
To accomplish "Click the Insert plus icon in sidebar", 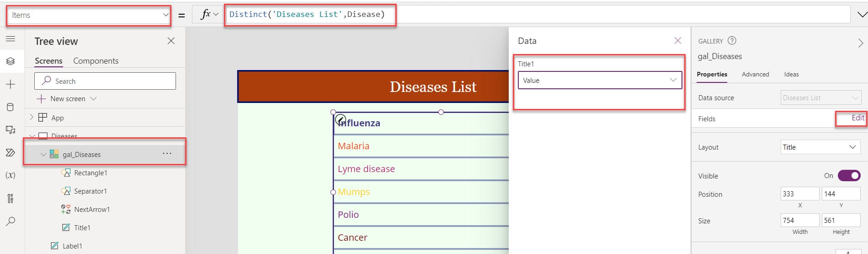I will tap(11, 84).
